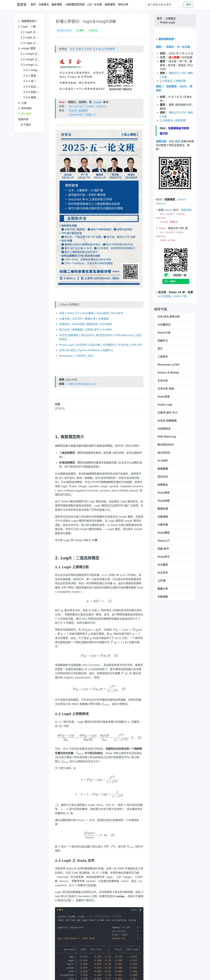The width and height of the screenshot is (210, 980).
Task: Open the 视频课堂 navbar item
Action: (110, 5)
